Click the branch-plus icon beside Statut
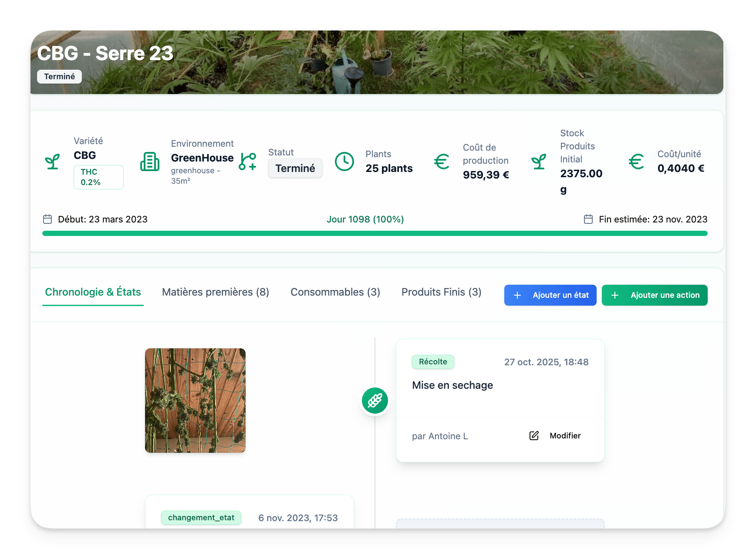This screenshot has width=756, height=559. tap(247, 162)
